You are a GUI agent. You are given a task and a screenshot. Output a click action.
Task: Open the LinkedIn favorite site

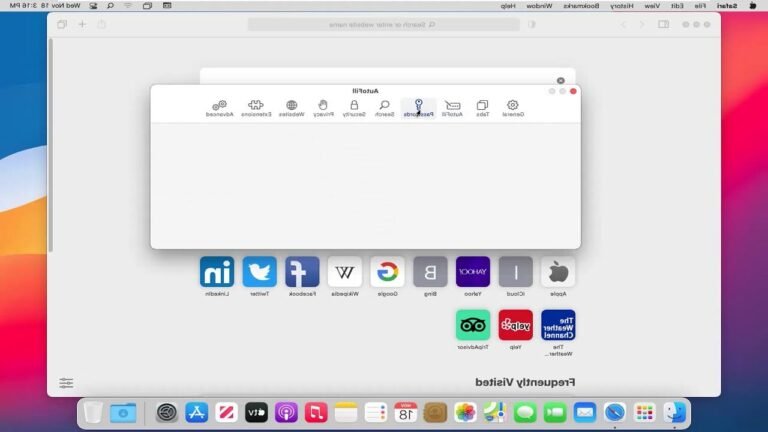tap(217, 272)
